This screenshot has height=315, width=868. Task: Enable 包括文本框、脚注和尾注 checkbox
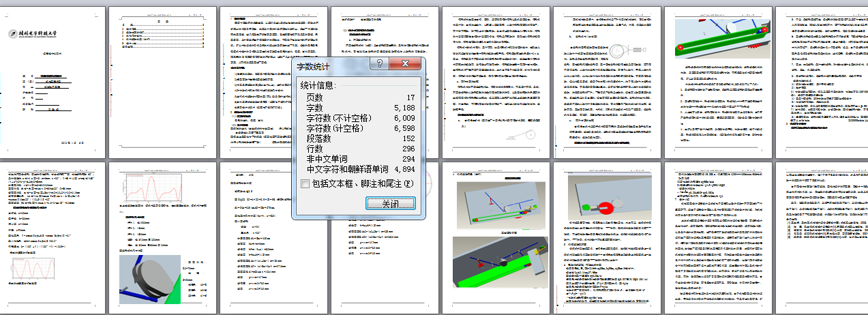tap(306, 184)
